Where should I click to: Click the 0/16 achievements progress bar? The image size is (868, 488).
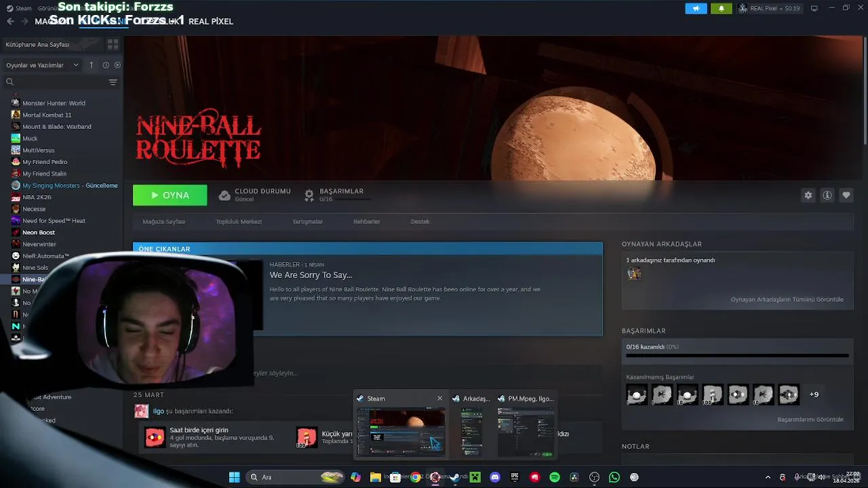coord(737,355)
